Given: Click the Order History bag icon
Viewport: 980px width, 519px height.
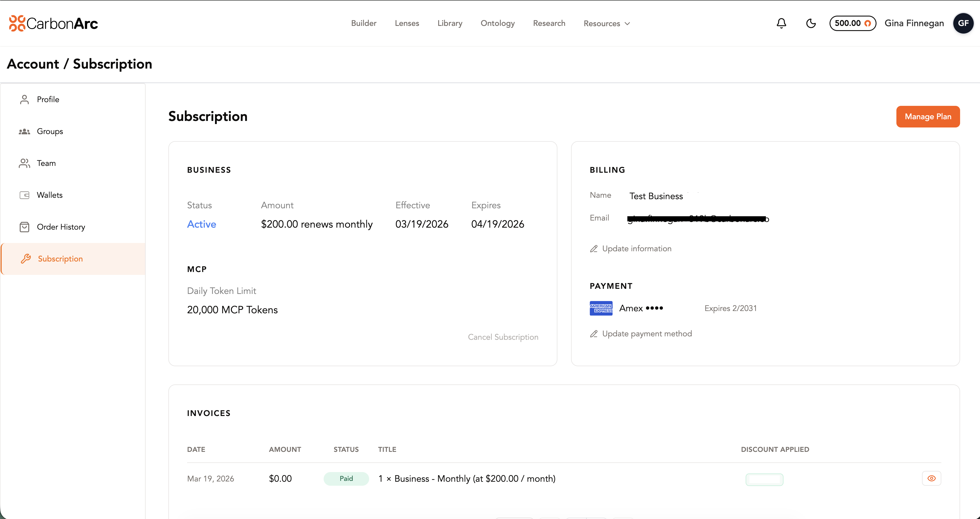Looking at the screenshot, I should pyautogui.click(x=24, y=227).
